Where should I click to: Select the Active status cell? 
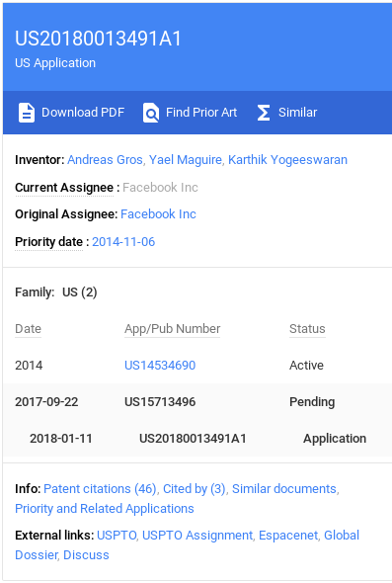(x=306, y=366)
